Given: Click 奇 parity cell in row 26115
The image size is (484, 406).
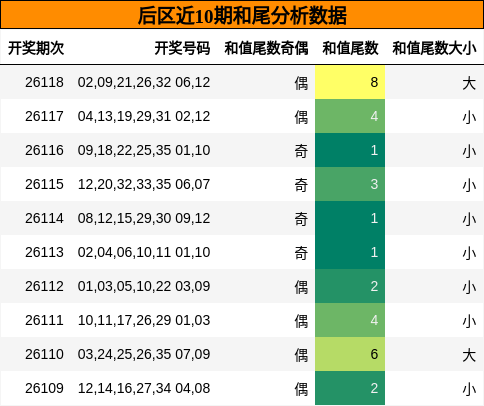Looking at the screenshot, I should click(x=301, y=185).
